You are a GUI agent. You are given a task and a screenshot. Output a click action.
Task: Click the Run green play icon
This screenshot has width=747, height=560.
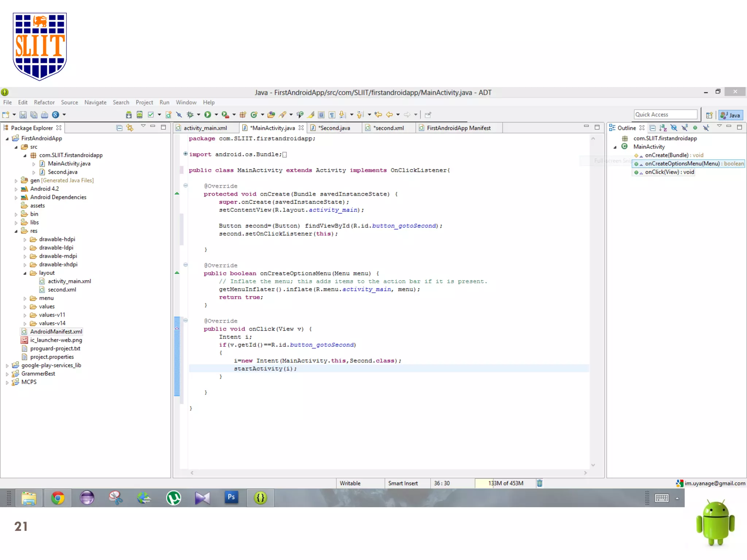(208, 115)
